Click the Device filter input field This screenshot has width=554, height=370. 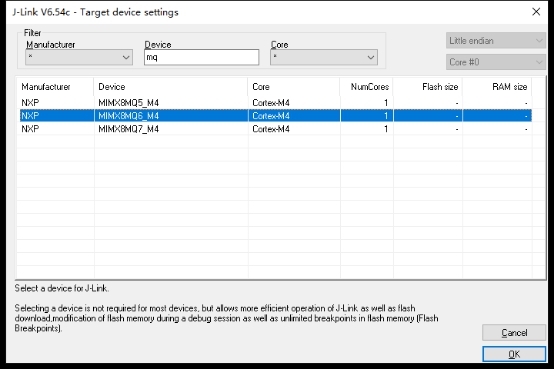click(201, 57)
